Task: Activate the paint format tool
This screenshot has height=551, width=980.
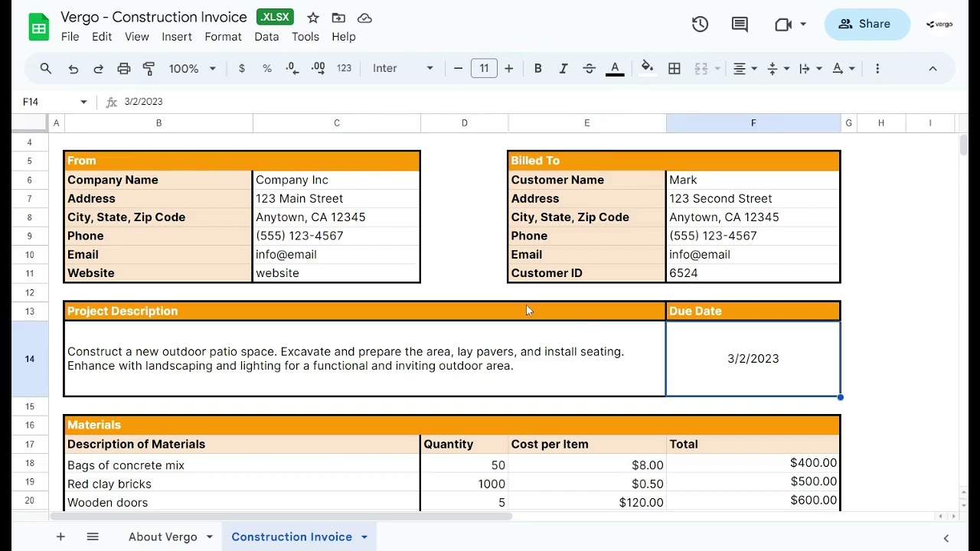Action: click(x=149, y=68)
